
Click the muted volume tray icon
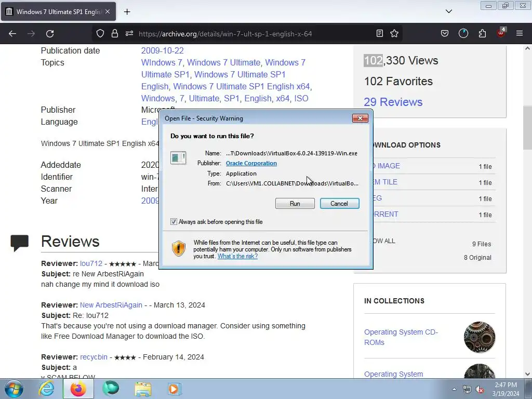480,390
